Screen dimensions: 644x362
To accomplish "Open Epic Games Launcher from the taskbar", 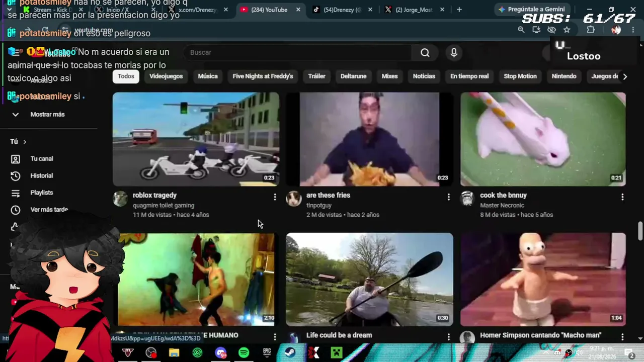I will point(267,353).
